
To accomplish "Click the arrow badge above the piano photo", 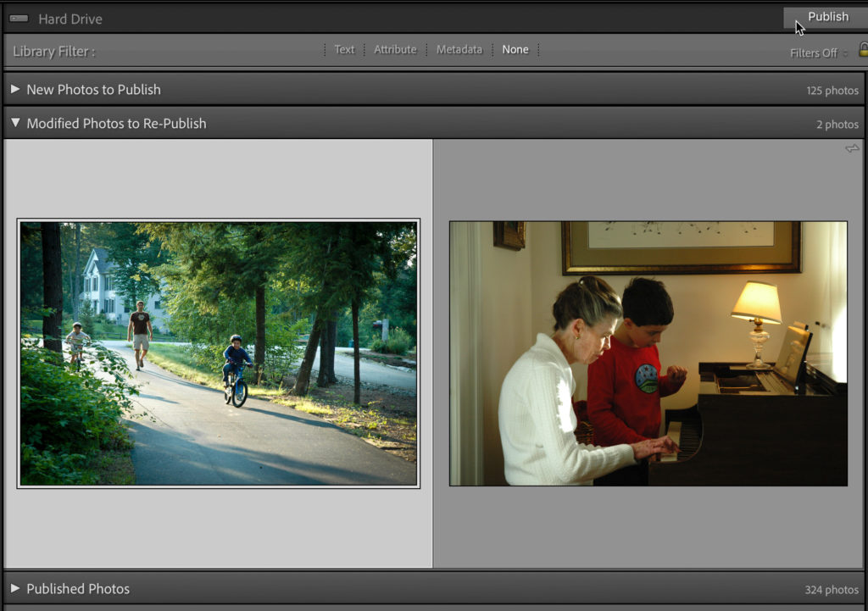I will click(x=852, y=148).
